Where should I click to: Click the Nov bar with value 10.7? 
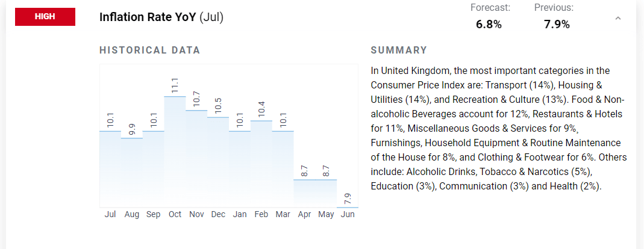[196, 159]
